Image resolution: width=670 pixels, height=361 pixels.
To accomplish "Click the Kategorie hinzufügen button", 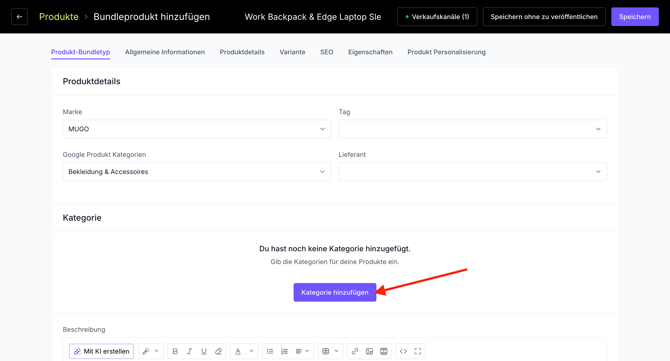I will click(x=335, y=292).
